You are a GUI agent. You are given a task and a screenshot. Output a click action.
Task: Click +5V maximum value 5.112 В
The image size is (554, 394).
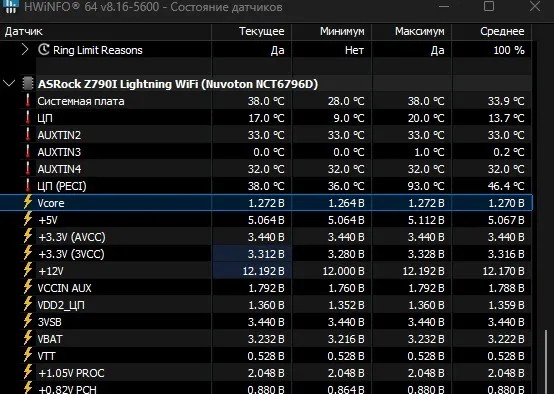[426, 220]
